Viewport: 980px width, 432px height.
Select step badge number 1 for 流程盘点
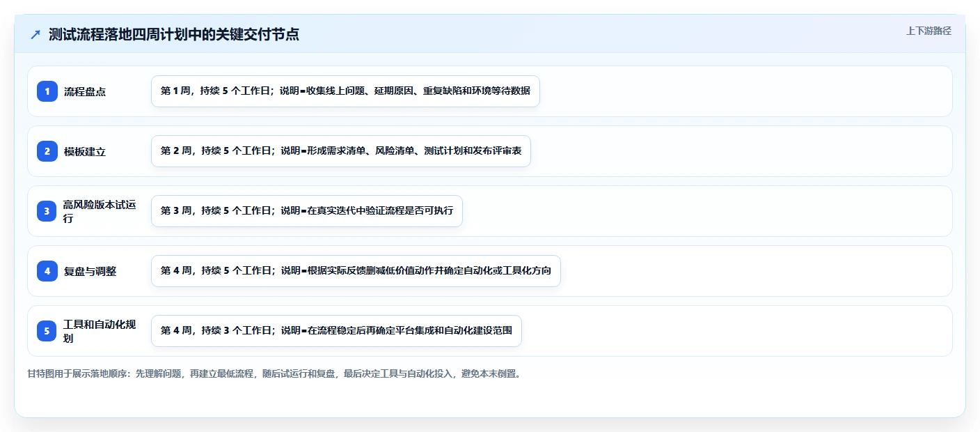pyautogui.click(x=47, y=91)
